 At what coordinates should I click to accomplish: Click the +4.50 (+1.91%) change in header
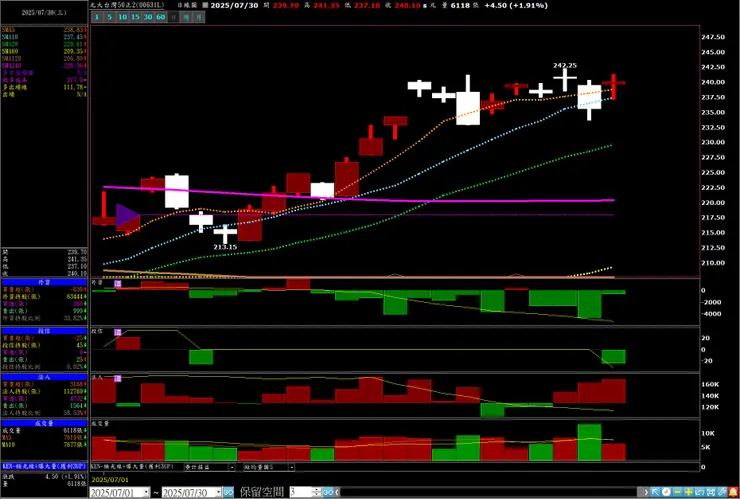click(516, 6)
